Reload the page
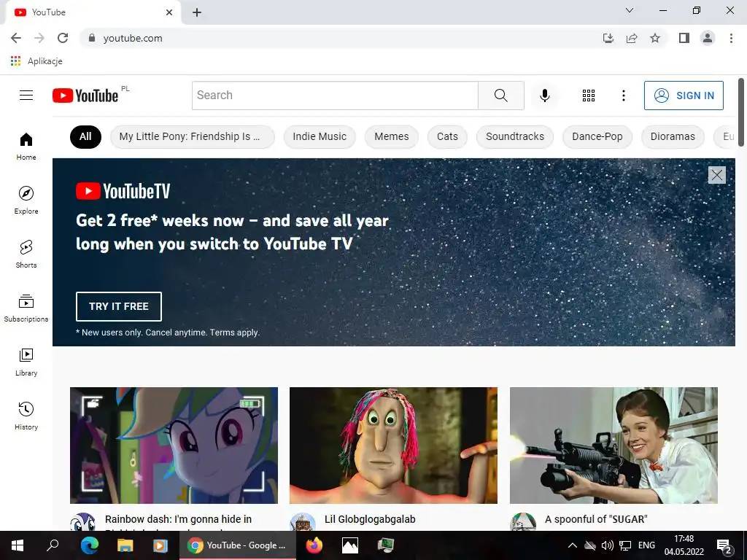The width and height of the screenshot is (747, 560). pyautogui.click(x=63, y=38)
